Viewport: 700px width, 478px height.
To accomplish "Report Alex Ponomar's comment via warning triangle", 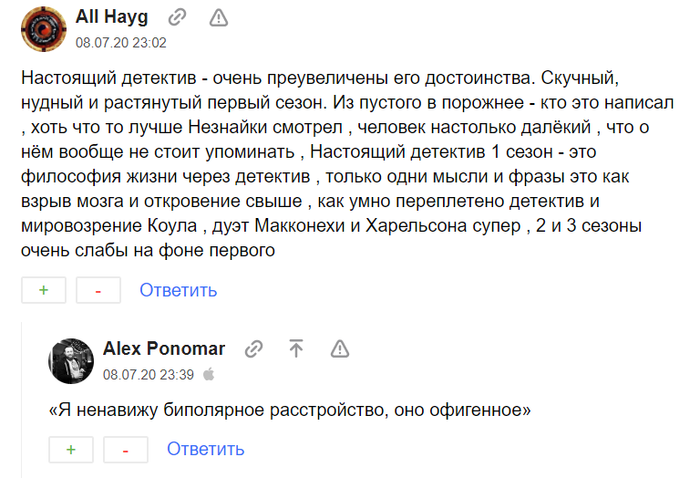I will (x=340, y=348).
